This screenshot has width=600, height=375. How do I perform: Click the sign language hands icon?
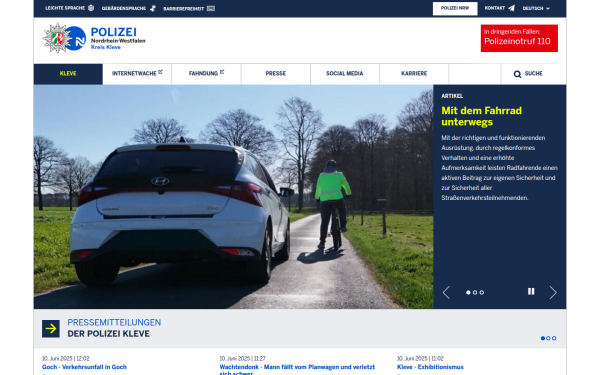tap(153, 8)
